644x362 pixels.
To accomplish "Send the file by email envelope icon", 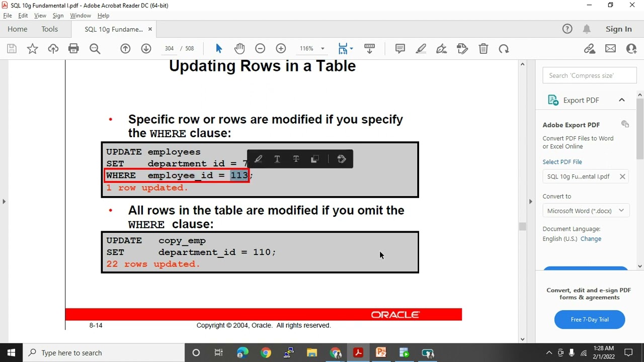I will [610, 49].
